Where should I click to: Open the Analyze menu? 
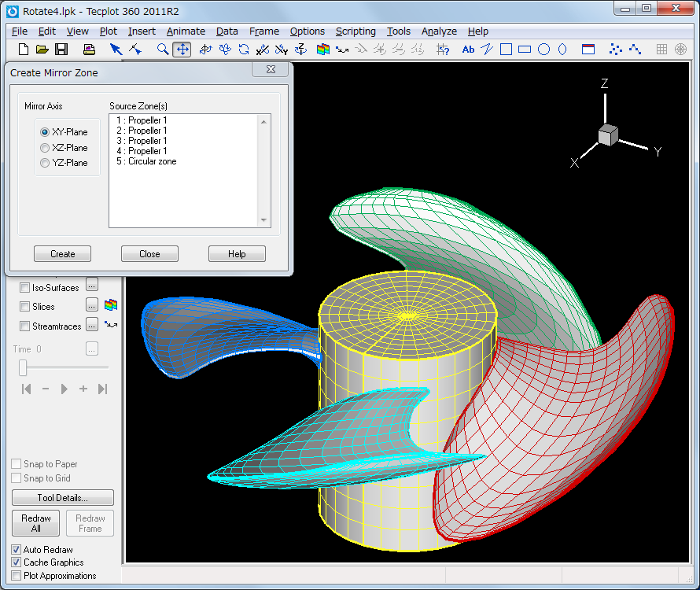[439, 31]
